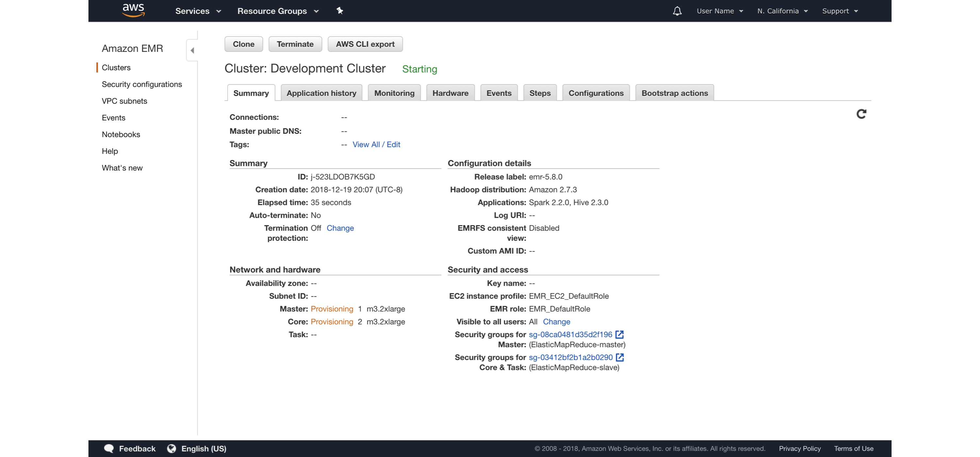Click the Terminate button
980x457 pixels.
pyautogui.click(x=295, y=44)
